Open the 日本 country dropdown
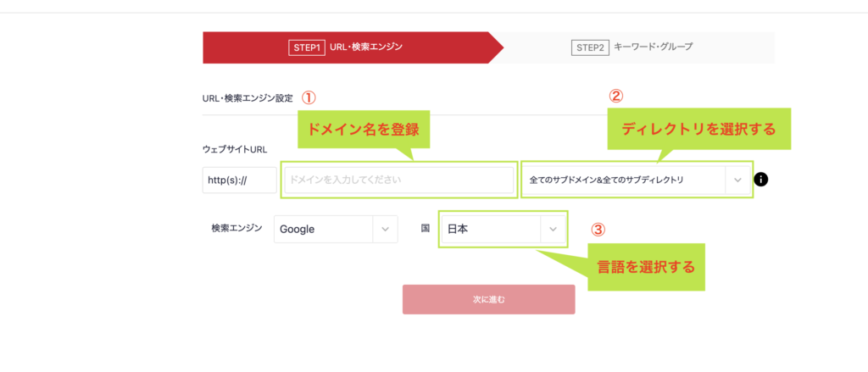This screenshot has width=868, height=372. point(491,229)
